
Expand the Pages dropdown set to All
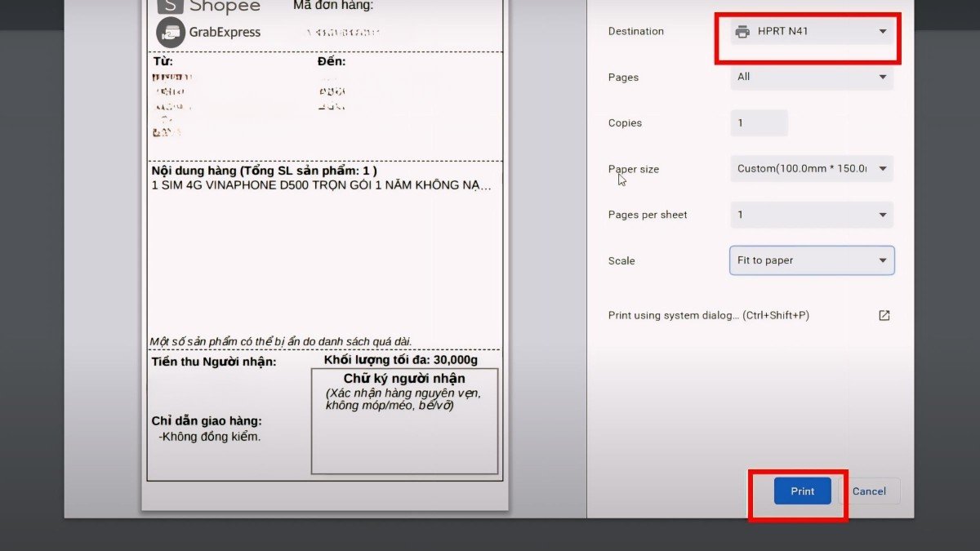tap(810, 77)
